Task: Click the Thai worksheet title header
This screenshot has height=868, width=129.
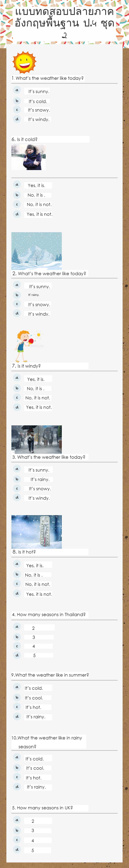Action: click(x=64, y=23)
